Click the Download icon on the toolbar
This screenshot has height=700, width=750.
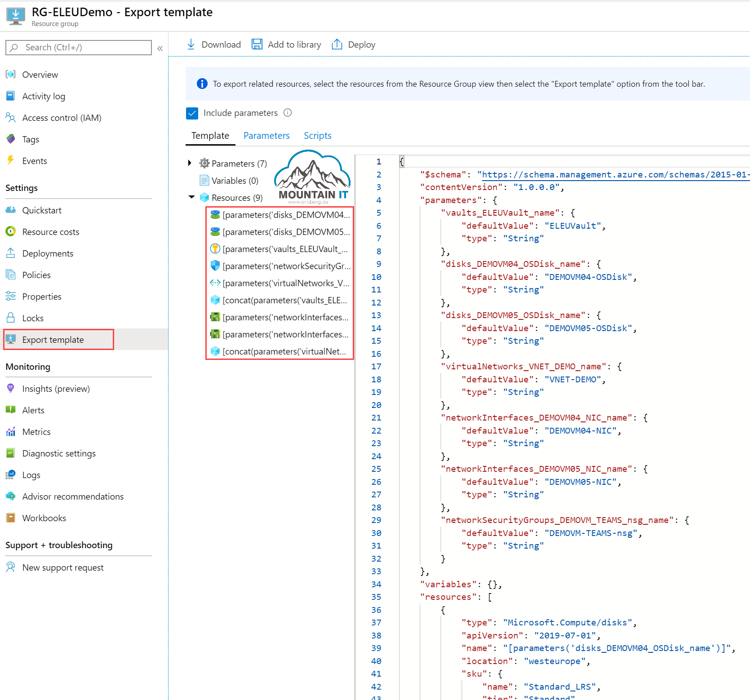pos(192,44)
